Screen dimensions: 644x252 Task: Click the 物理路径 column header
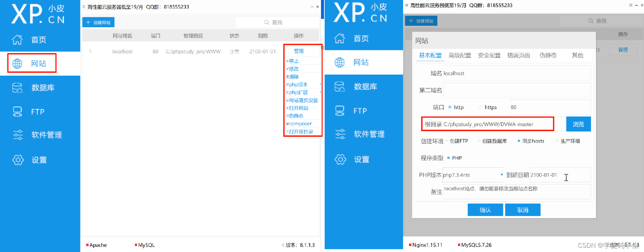click(193, 36)
